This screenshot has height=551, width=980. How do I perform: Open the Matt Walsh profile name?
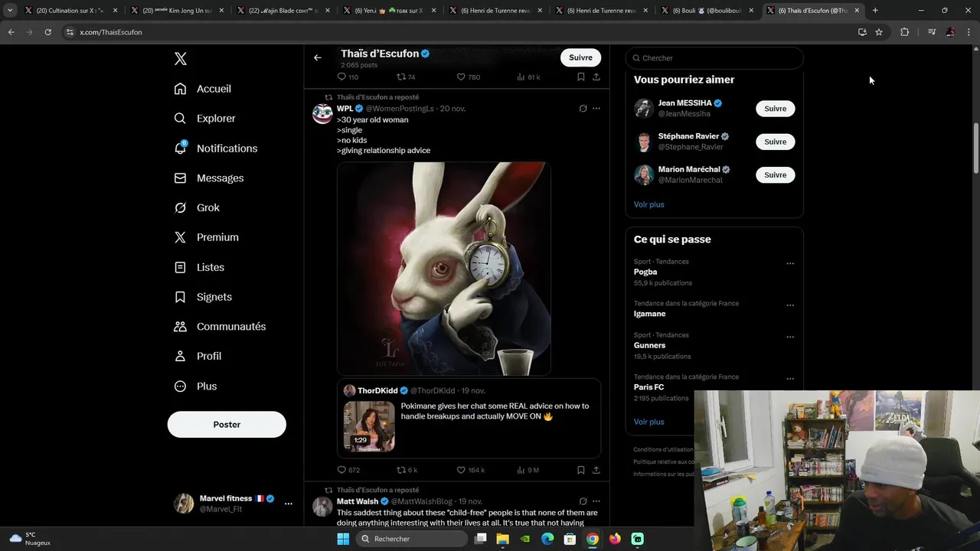[x=358, y=501]
